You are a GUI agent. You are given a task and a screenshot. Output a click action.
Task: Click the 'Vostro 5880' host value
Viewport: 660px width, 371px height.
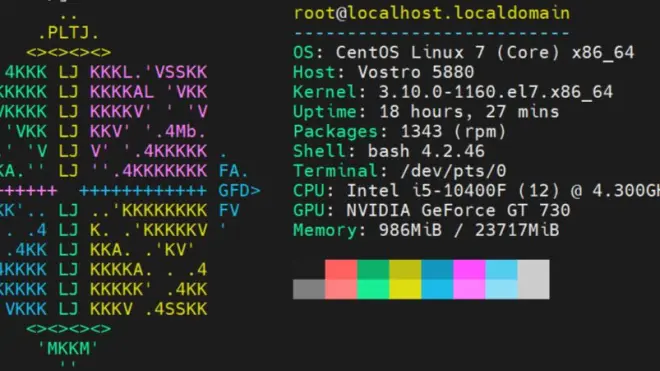(x=416, y=72)
